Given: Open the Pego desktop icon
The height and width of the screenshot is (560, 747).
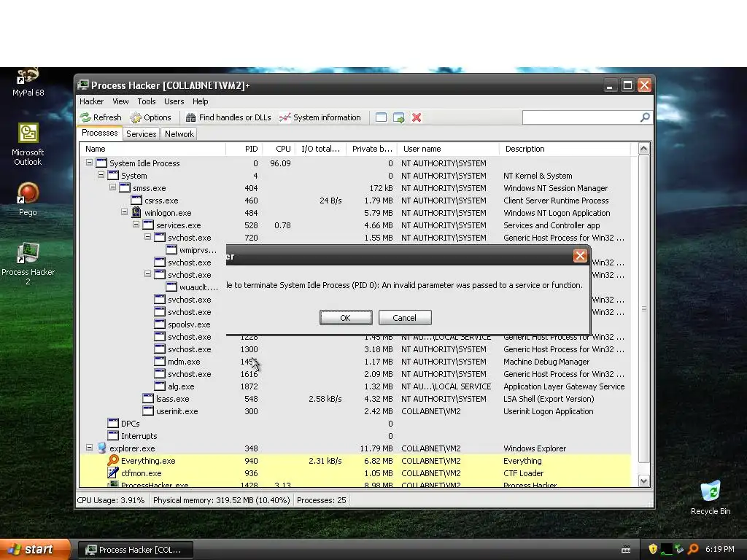Looking at the screenshot, I should [x=28, y=200].
